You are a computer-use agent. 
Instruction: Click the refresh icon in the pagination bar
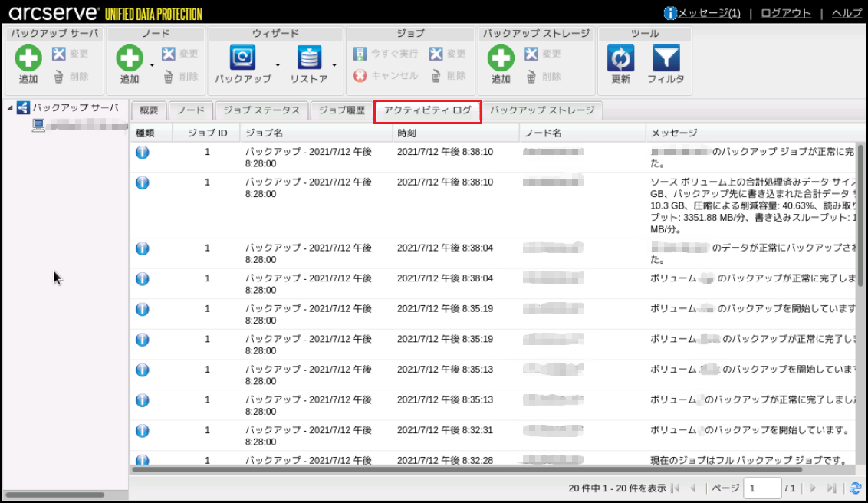(x=856, y=488)
